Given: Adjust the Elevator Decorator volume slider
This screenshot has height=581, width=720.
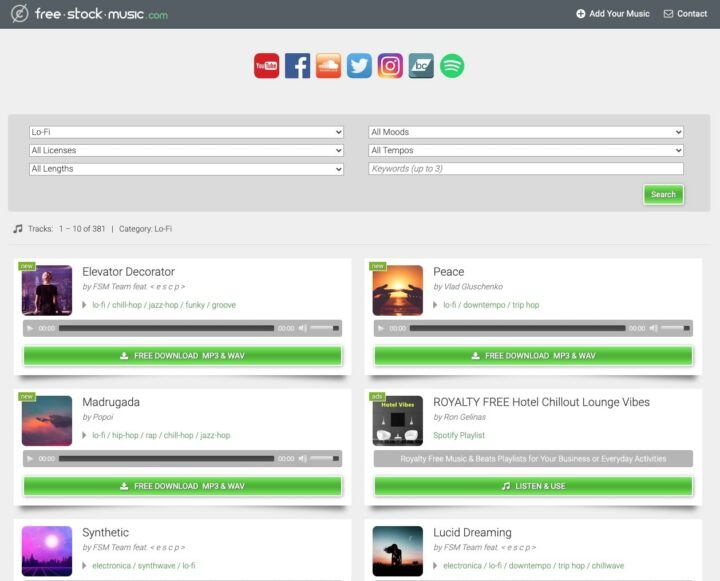Looking at the screenshot, I should 323,328.
